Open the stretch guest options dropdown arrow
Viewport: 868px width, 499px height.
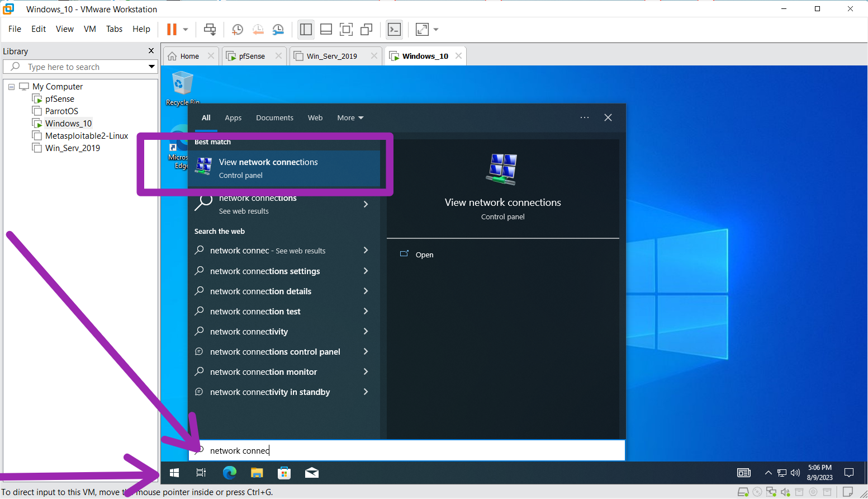pos(436,30)
